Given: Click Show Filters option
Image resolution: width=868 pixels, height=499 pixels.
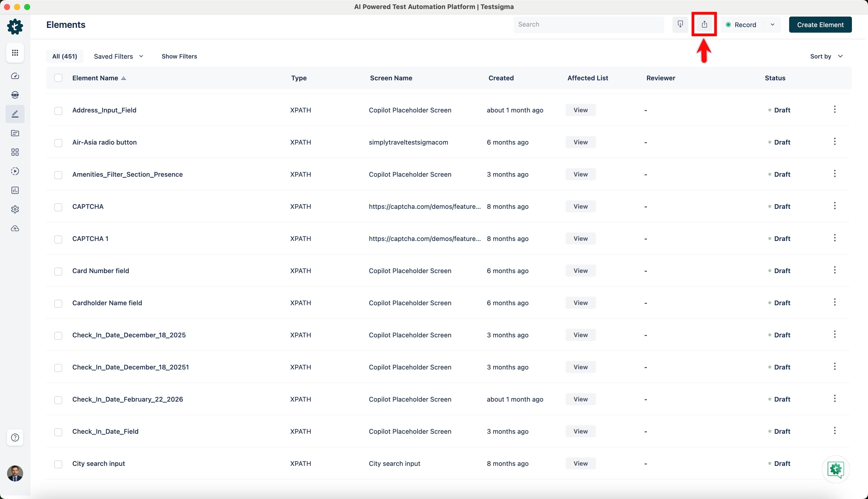Looking at the screenshot, I should click(179, 56).
